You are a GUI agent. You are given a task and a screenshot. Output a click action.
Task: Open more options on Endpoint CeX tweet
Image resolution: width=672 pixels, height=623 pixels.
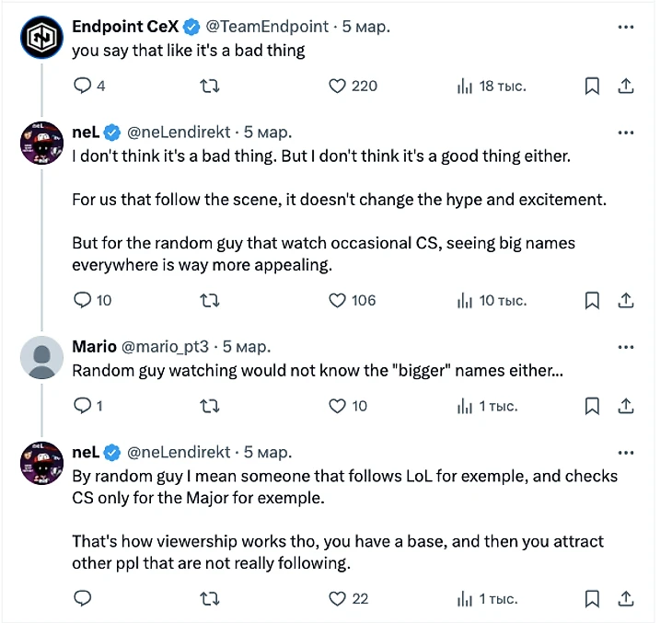(x=626, y=27)
